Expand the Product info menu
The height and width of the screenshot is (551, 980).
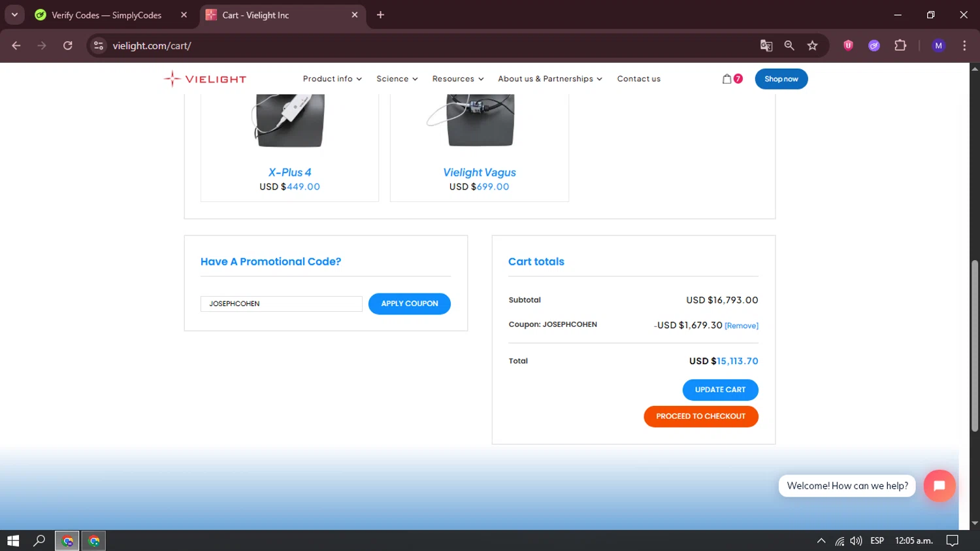tap(332, 79)
